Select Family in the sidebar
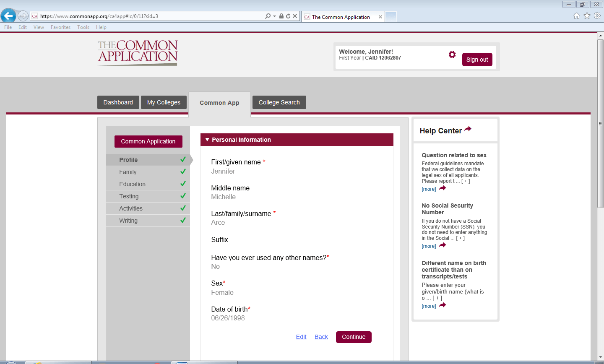 [x=148, y=172]
